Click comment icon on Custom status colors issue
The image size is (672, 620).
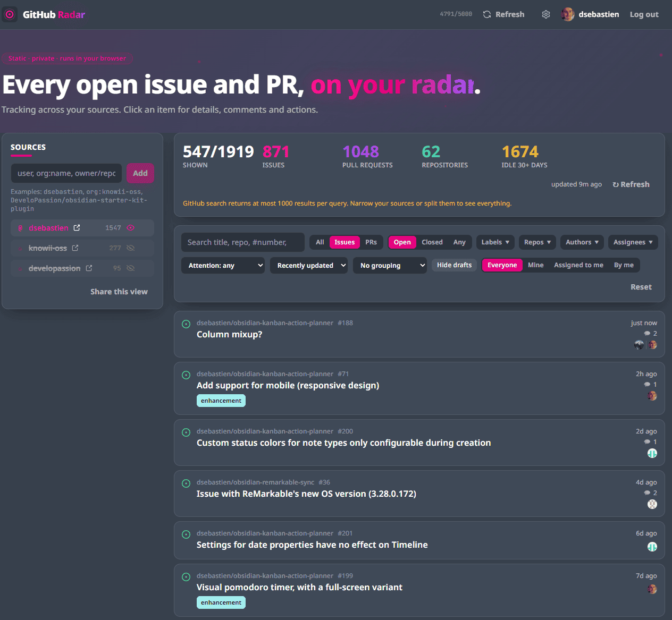point(647,441)
